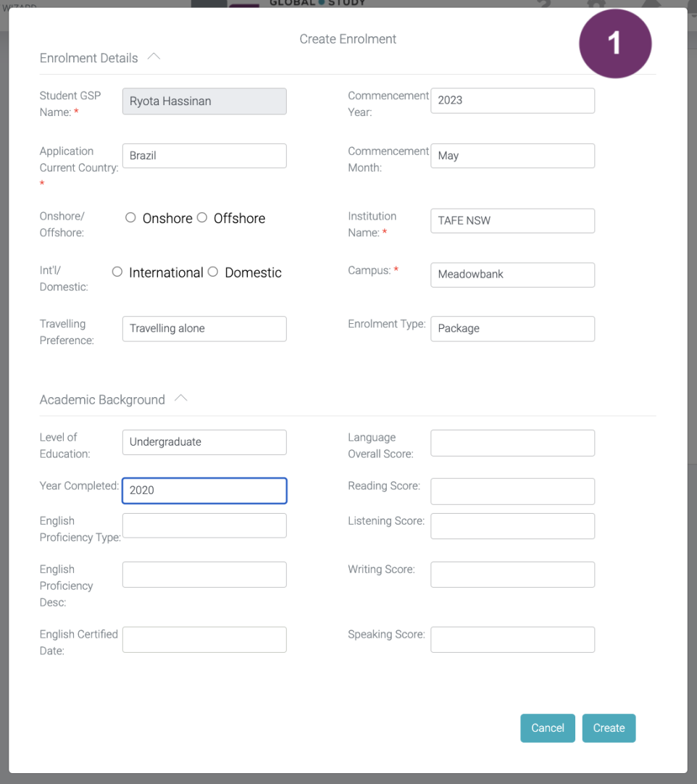Open the Enrolment Type field
This screenshot has height=784, width=697.
pos(512,328)
